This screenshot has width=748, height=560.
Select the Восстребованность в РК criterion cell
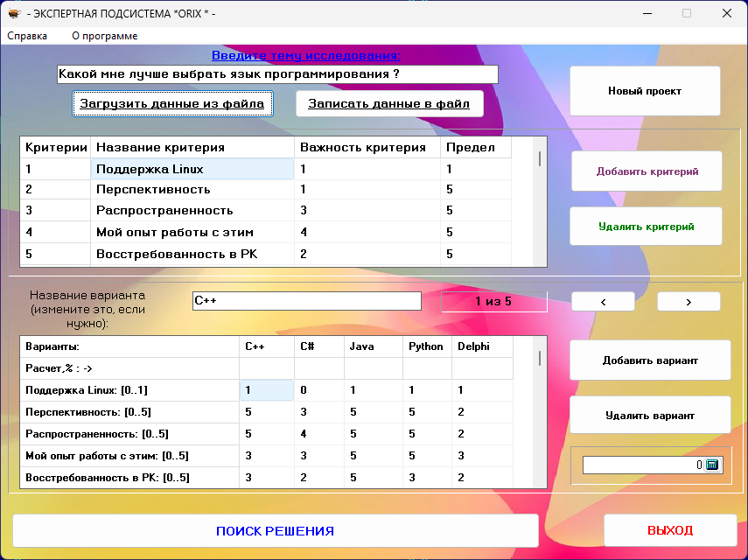pyautogui.click(x=192, y=255)
